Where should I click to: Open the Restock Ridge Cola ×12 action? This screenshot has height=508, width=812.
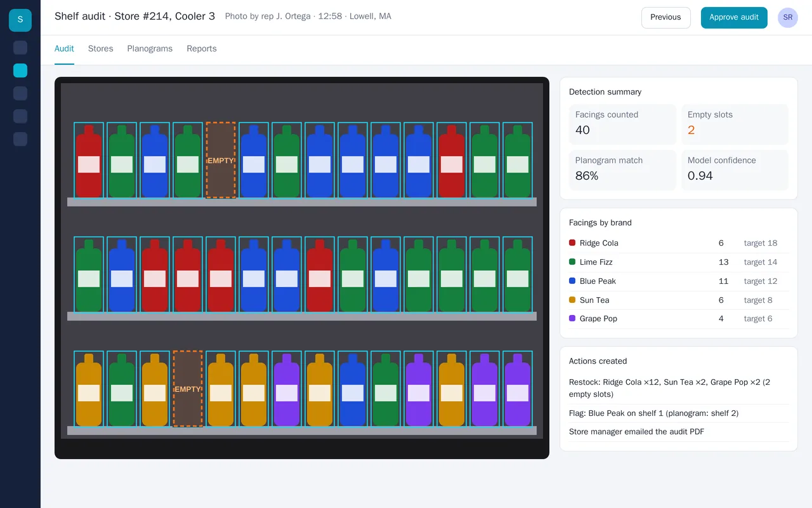coord(679,388)
